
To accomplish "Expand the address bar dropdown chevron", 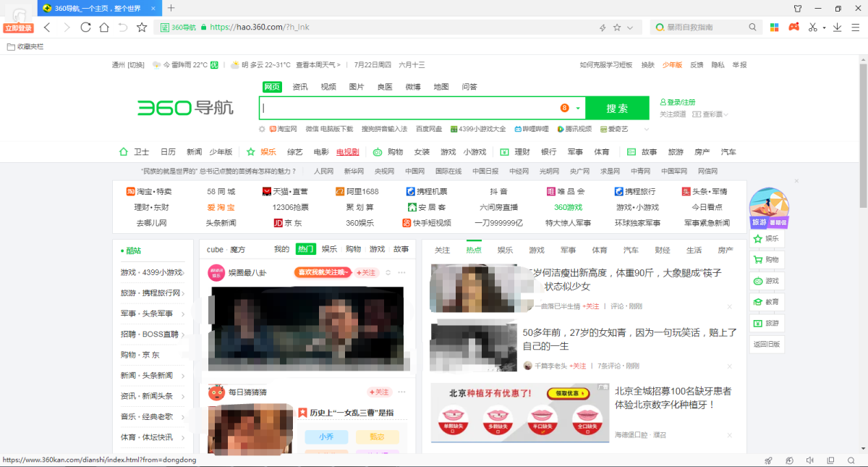I will click(x=630, y=28).
